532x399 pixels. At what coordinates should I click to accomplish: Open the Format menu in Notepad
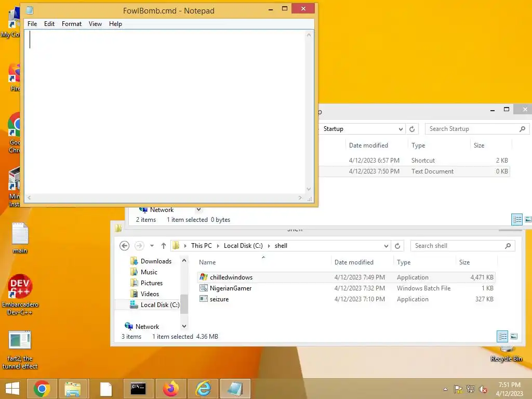point(72,24)
